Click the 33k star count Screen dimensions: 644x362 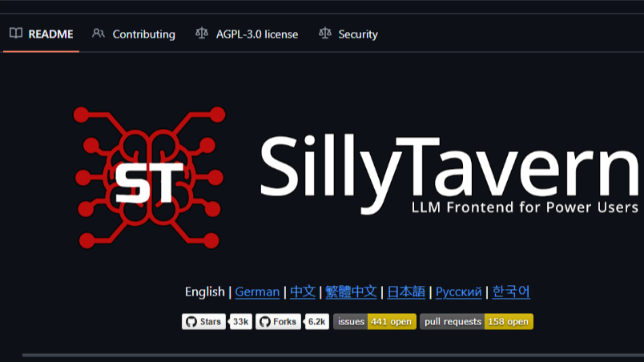240,322
